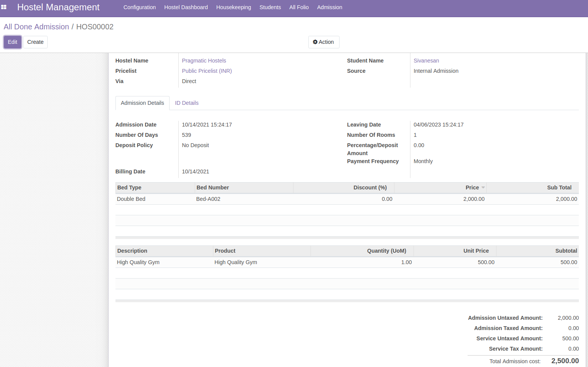Viewport: 588px width, 367px height.
Task: Click the Edit button
Action: click(13, 42)
